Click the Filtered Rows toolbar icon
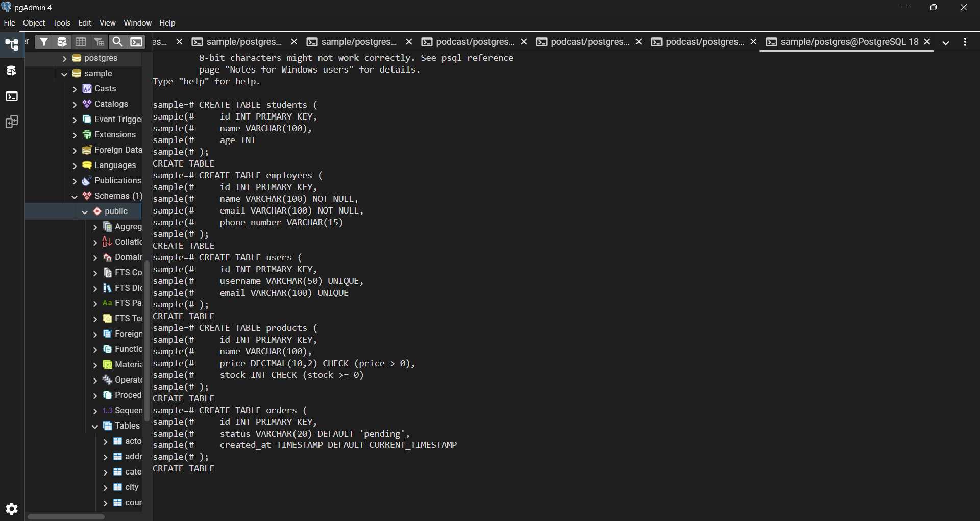980x521 pixels. (x=99, y=42)
